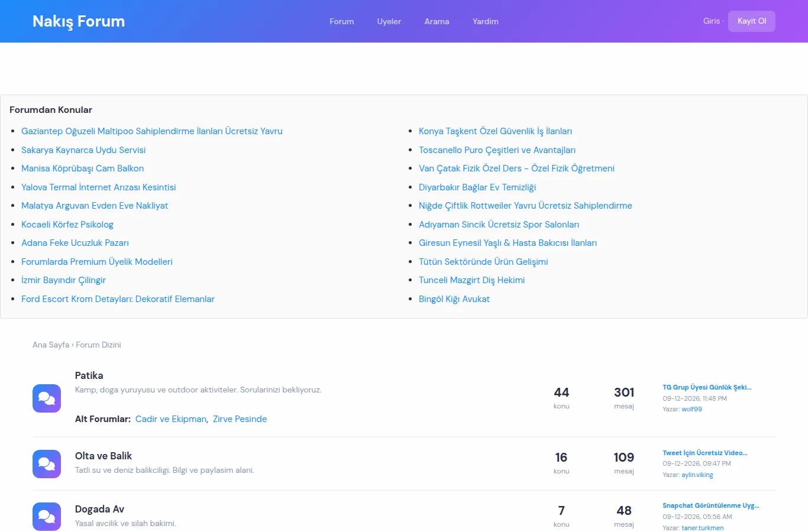Image resolution: width=808 pixels, height=532 pixels.
Task: Open the Cadir ve Ekipman subforum
Action: tap(171, 419)
